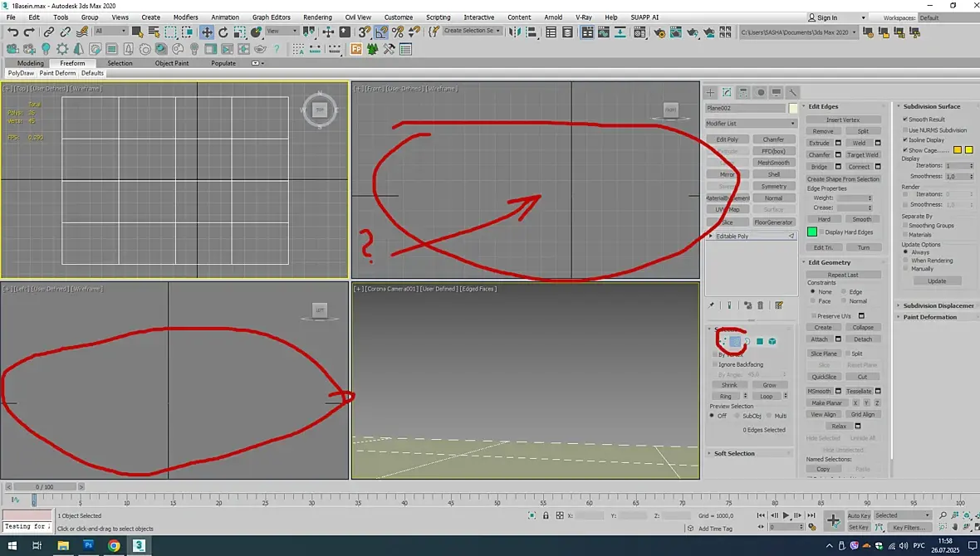980x556 pixels.
Task: Click the Play Animation button
Action: tap(786, 515)
